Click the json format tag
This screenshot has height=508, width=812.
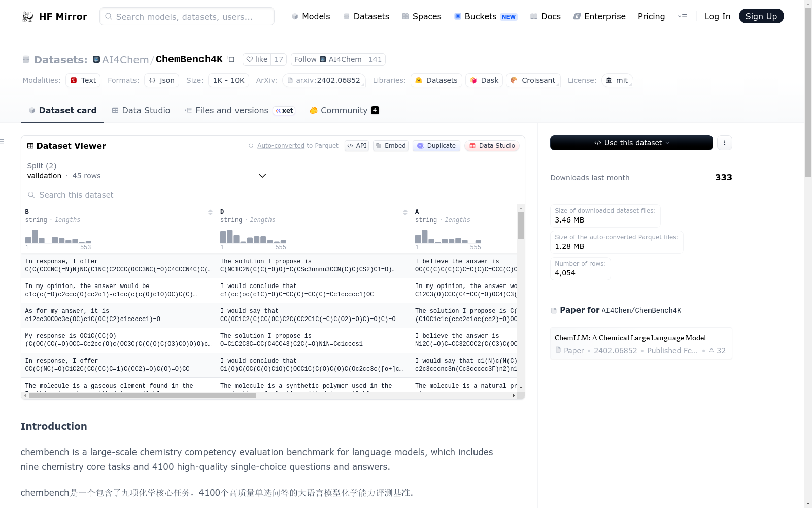[x=161, y=80]
